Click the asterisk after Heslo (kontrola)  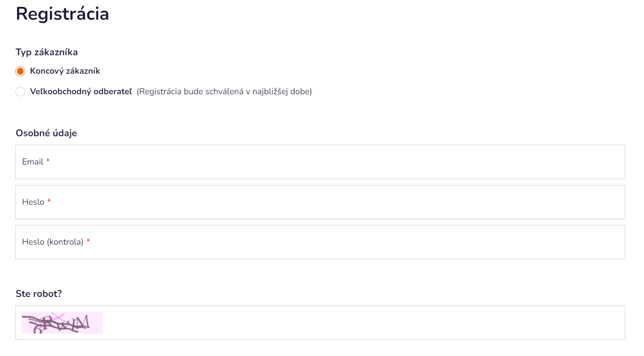tap(88, 241)
